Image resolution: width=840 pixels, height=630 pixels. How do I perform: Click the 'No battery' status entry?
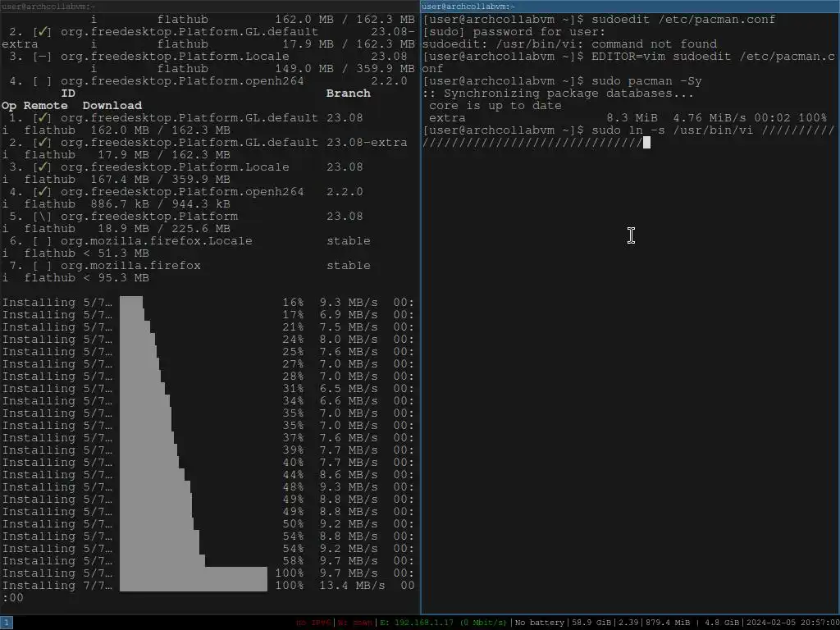[x=540, y=623]
